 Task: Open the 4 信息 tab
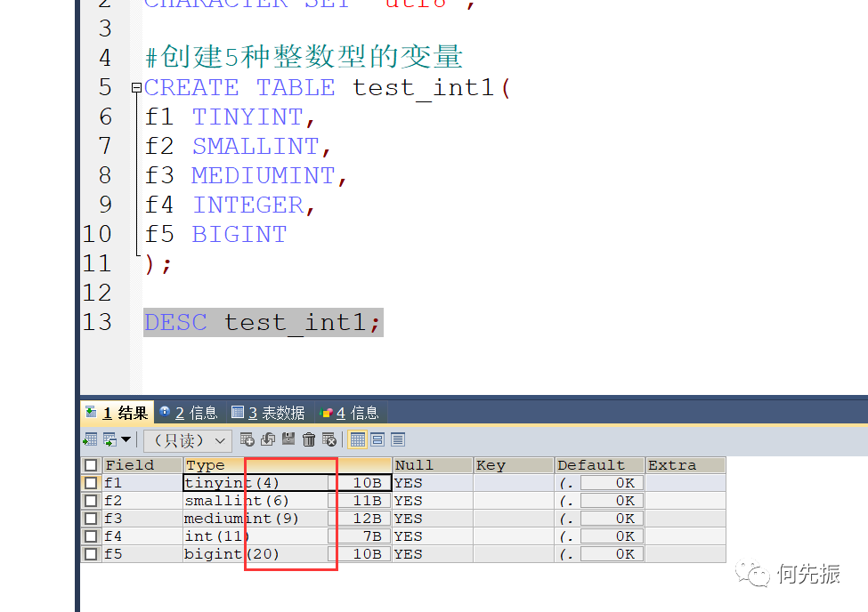[x=351, y=413]
